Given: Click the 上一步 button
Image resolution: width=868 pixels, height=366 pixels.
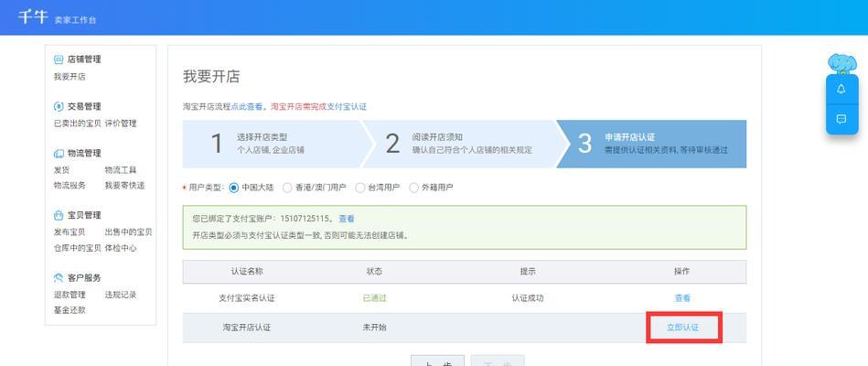Looking at the screenshot, I should 437,361.
